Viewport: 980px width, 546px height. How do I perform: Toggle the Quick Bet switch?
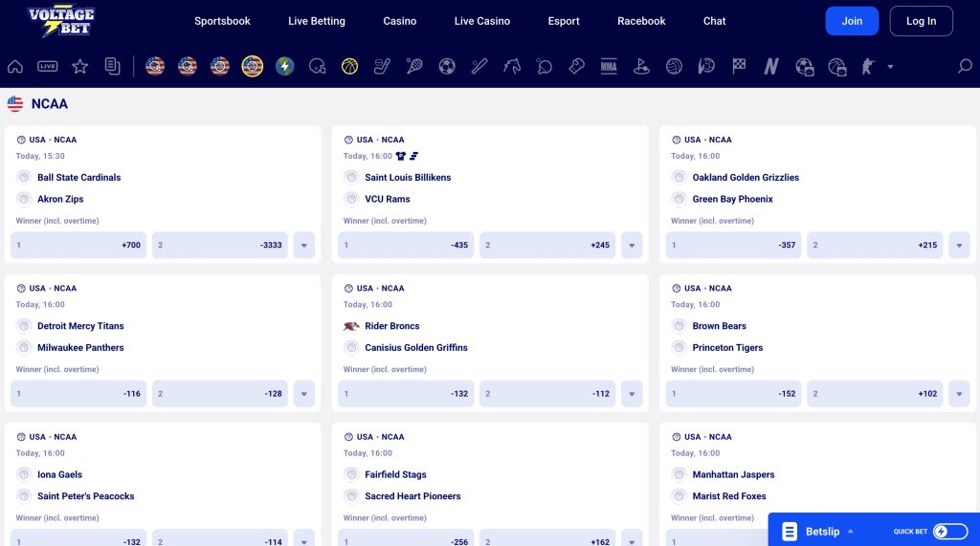click(x=950, y=532)
